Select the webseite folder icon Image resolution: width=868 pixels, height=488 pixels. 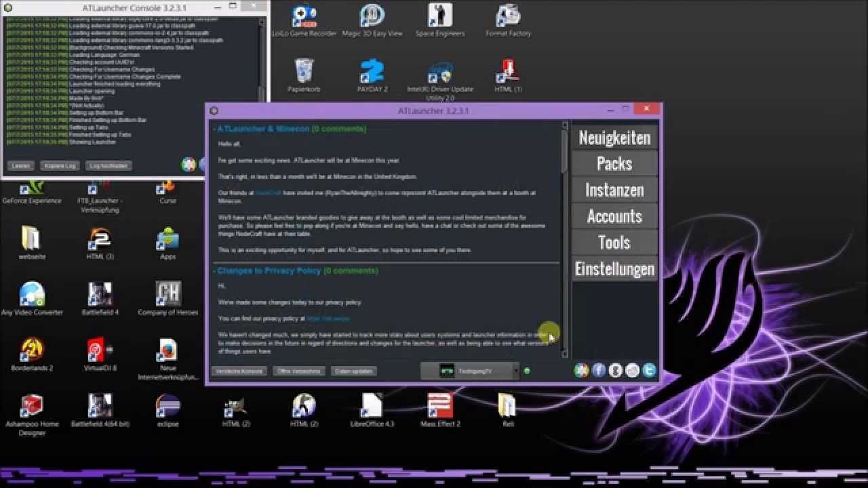tap(31, 243)
